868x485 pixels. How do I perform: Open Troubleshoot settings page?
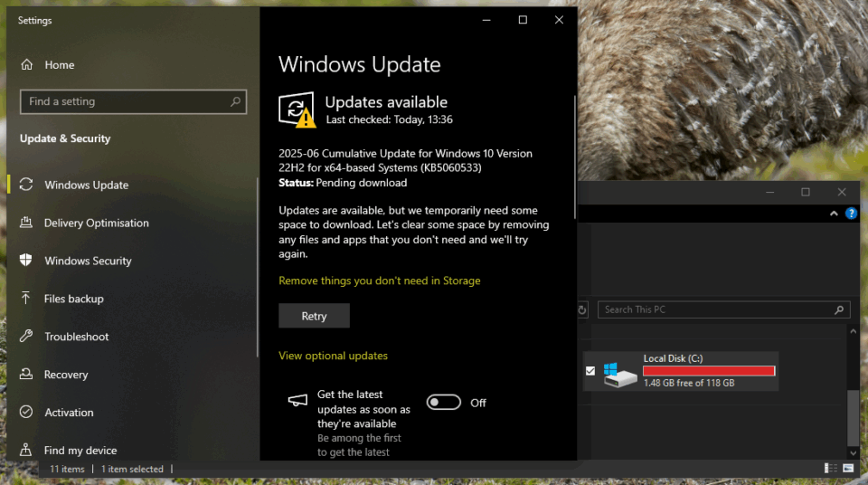[132, 337]
